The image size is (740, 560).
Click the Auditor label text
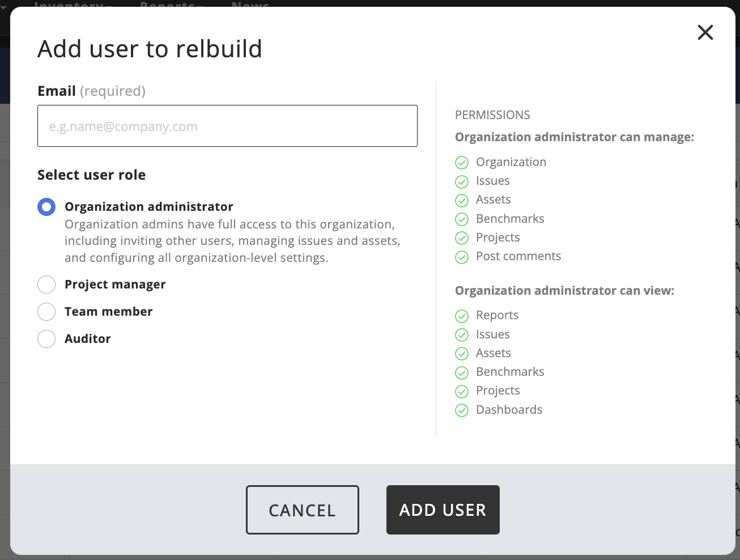point(88,339)
